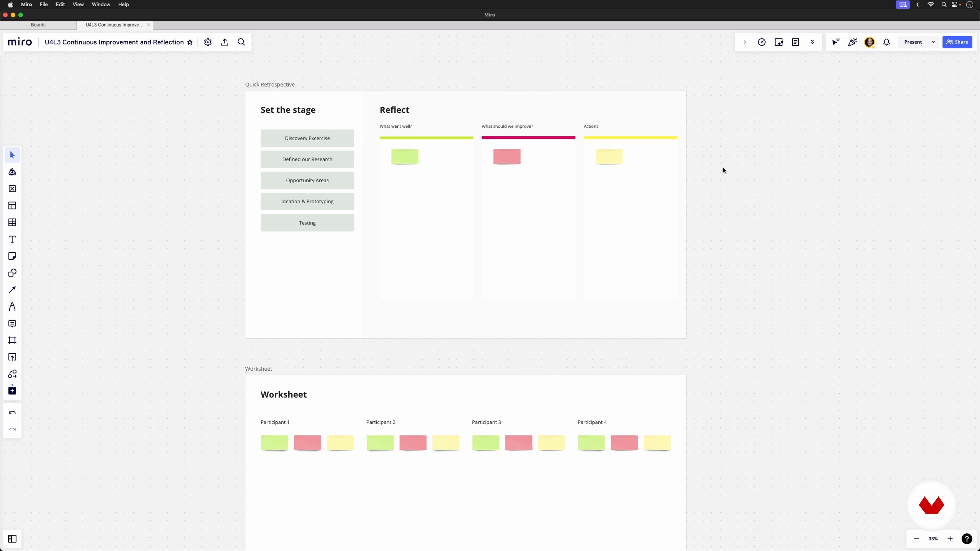Viewport: 980px width, 551px height.
Task: Open the interactive presentation tool icon
Action: coord(779,42)
